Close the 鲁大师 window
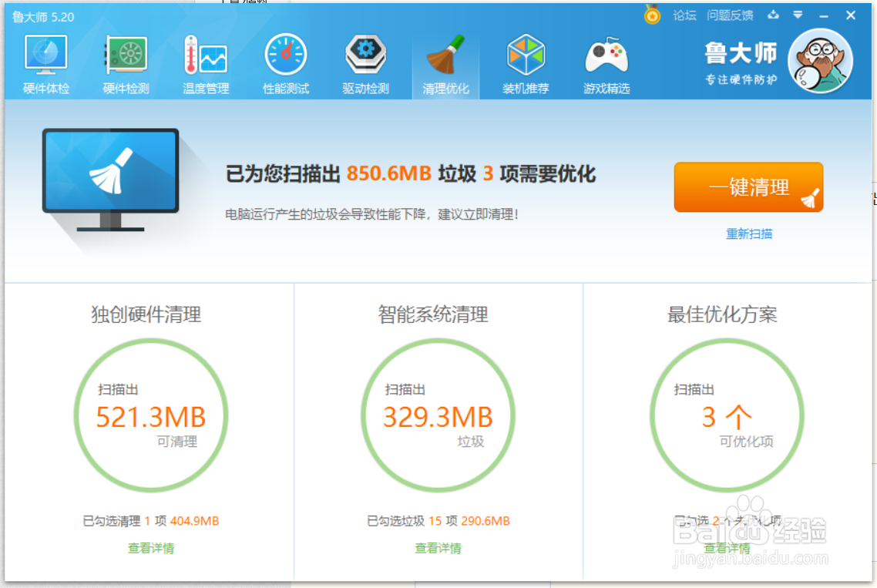The image size is (877, 588). pos(851,15)
